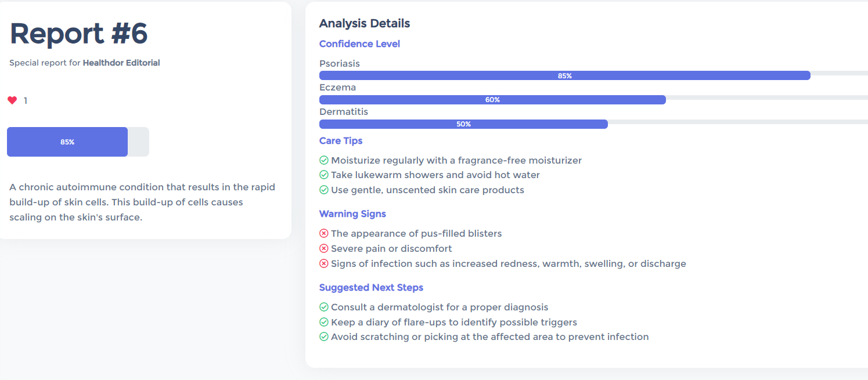Click the Psoriasis 85% confidence bar

564,75
